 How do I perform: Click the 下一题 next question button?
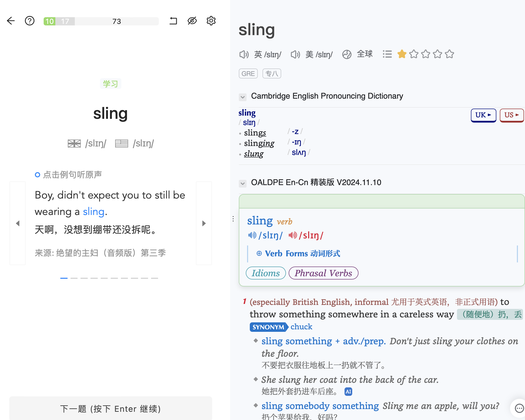coord(110,409)
